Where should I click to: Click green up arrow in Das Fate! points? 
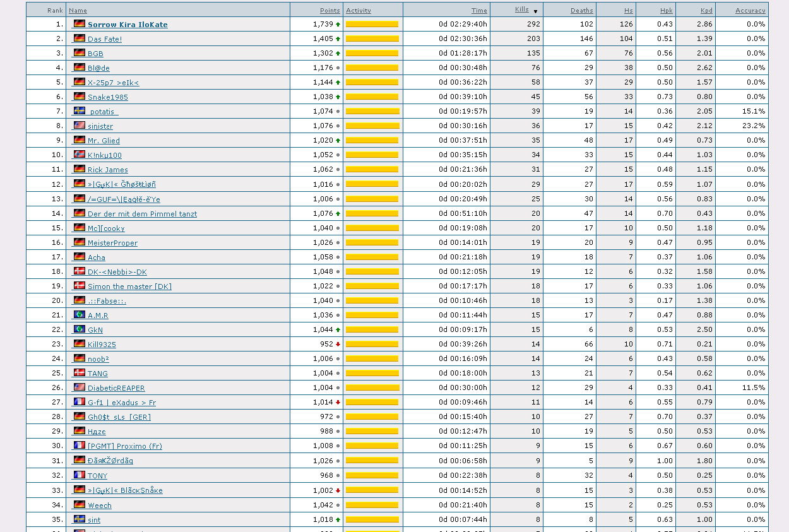coord(338,39)
